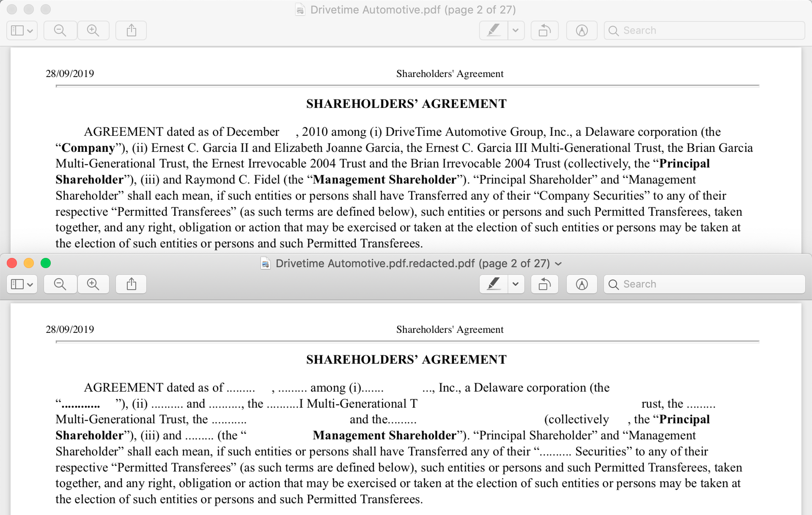The image size is (812, 515).
Task: Zoom in on the top Drivetime Automotive window
Action: click(x=93, y=30)
